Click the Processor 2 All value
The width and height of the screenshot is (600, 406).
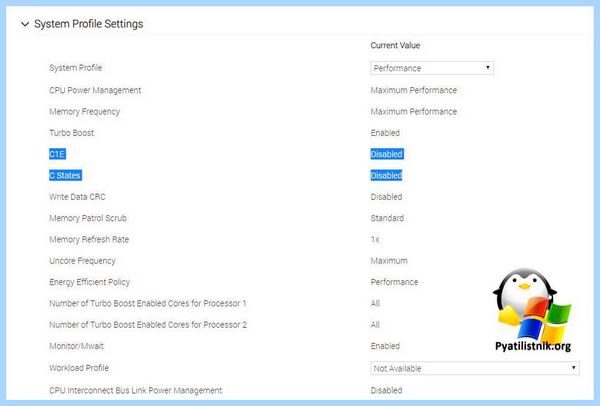[375, 325]
